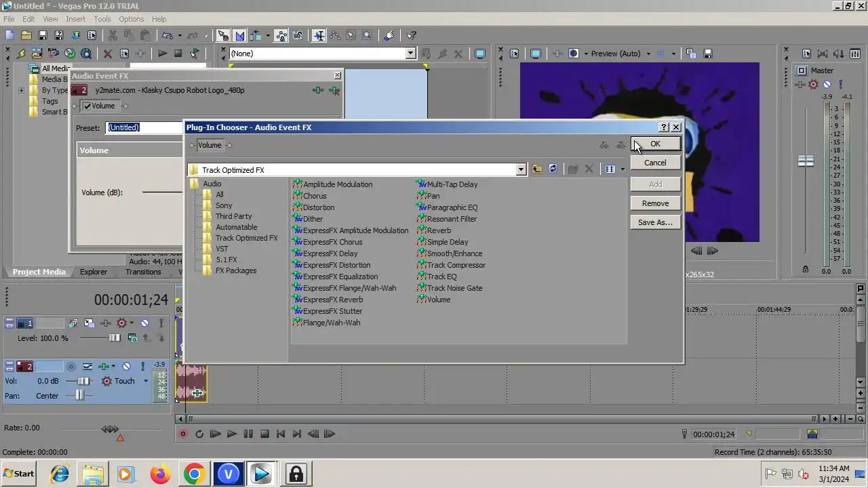Click the Master bus volume fader
868x488 pixels.
coord(806,161)
